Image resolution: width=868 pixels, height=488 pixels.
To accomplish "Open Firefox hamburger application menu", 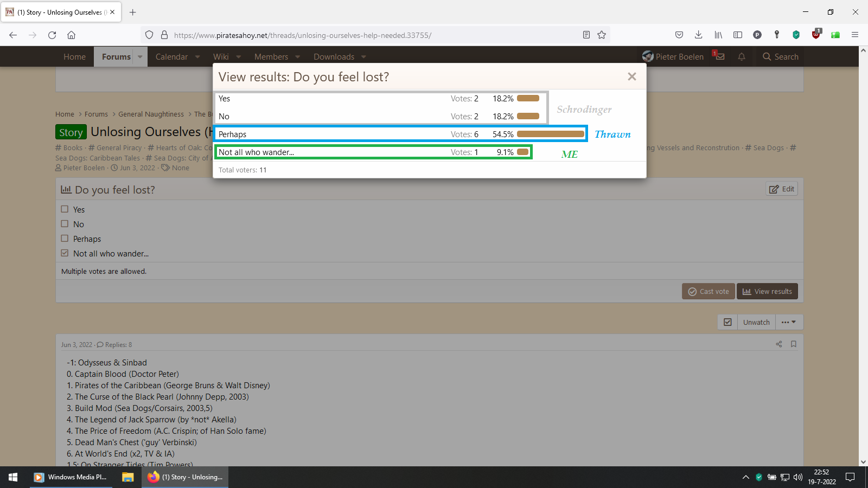I will 855,35.
